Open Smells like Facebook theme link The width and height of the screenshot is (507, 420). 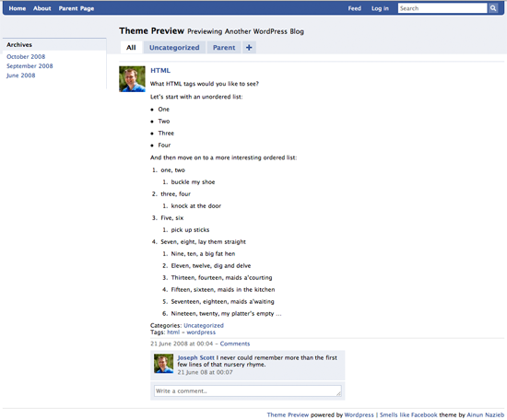[x=408, y=414]
